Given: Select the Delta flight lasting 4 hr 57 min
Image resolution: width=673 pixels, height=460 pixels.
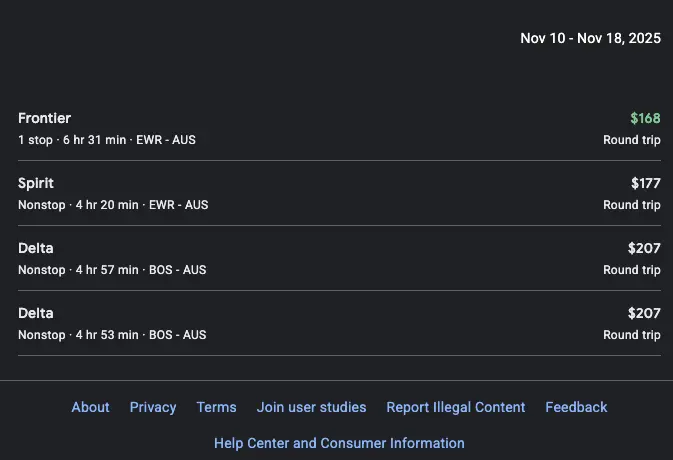Looking at the screenshot, I should (339, 258).
